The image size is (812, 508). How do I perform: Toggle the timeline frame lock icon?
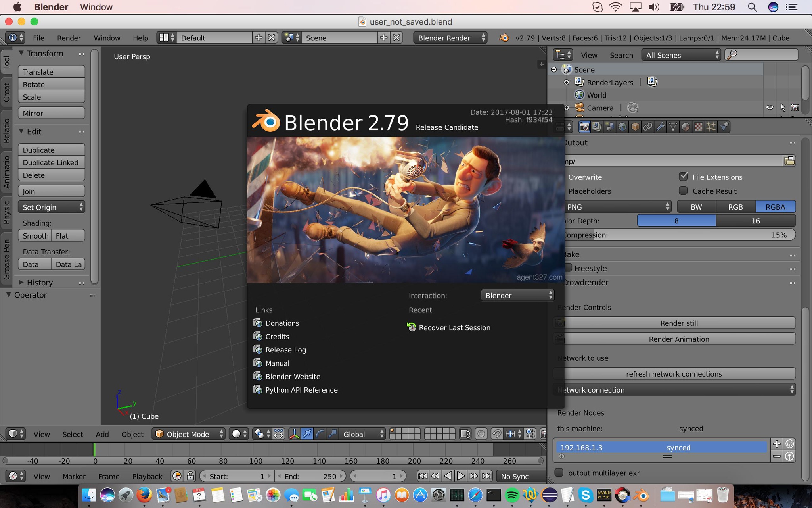point(190,476)
